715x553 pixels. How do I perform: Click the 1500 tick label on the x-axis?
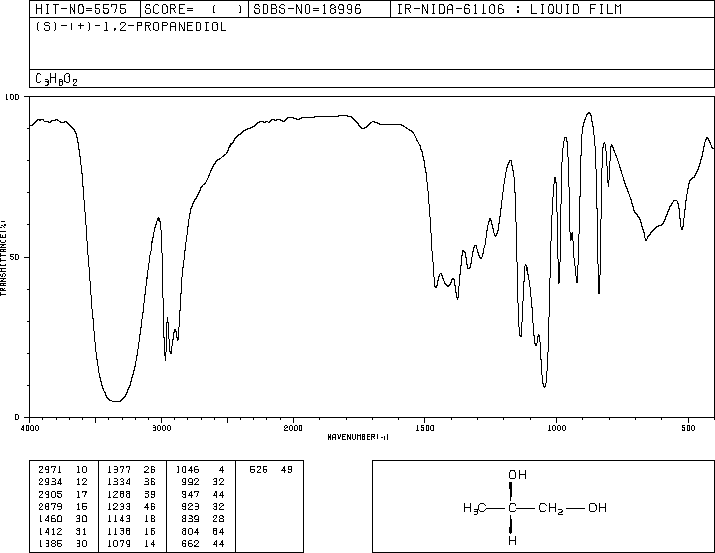pyautogui.click(x=425, y=428)
